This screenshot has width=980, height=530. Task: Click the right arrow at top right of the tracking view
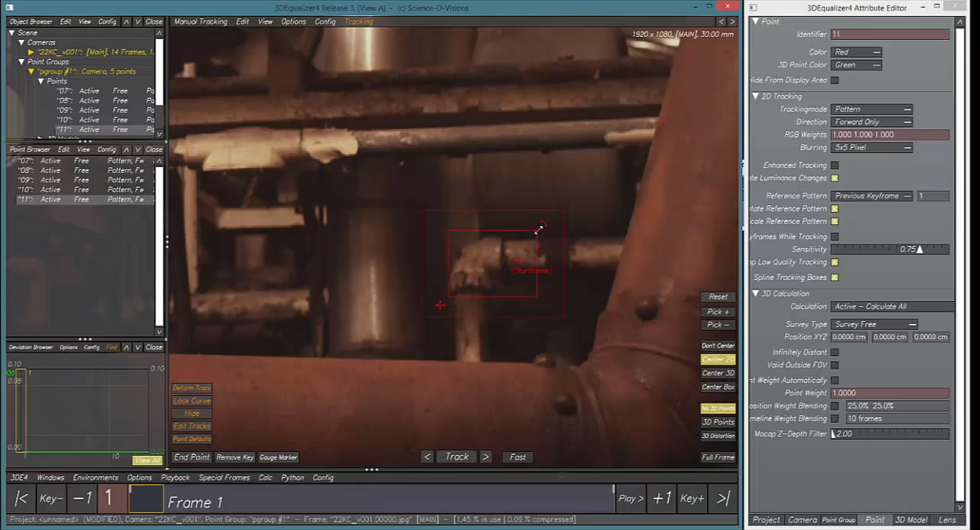(732, 21)
